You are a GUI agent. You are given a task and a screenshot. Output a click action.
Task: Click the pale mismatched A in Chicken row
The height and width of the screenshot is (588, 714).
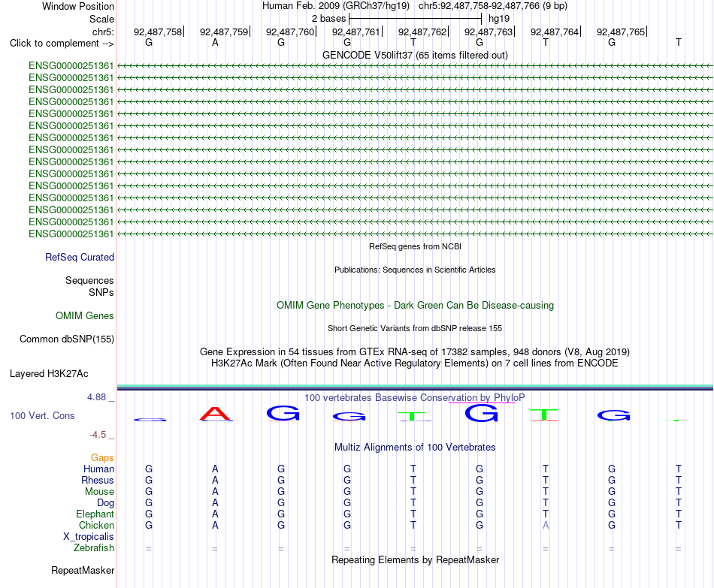546,525
